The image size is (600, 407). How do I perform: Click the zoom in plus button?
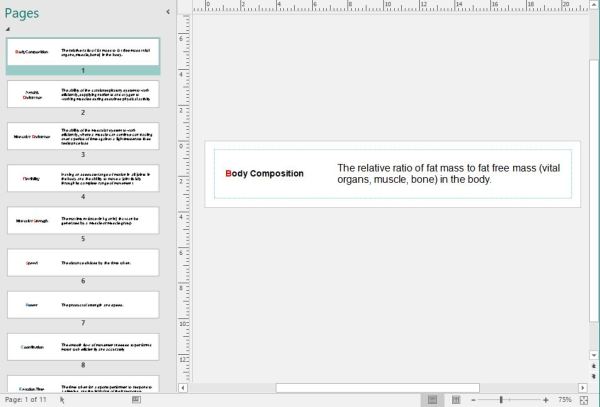click(x=545, y=399)
